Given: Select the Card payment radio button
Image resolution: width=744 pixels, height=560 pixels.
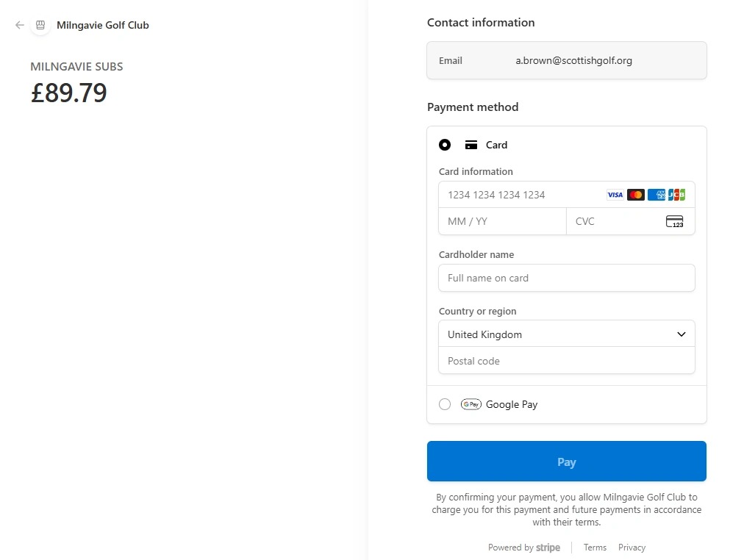Looking at the screenshot, I should (445, 145).
